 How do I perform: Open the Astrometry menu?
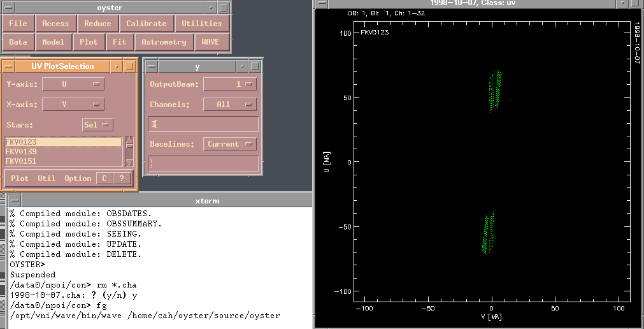coord(164,42)
